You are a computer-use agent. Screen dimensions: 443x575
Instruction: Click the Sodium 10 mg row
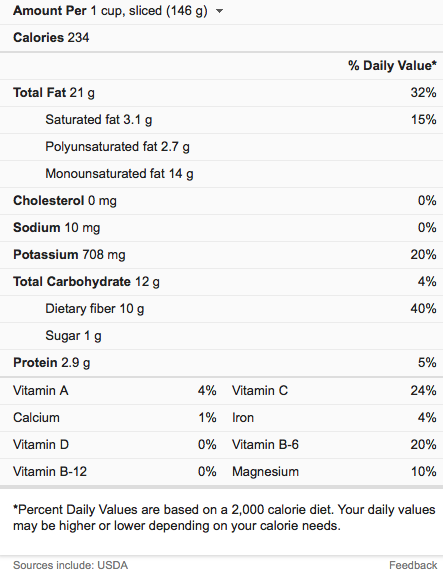222,228
